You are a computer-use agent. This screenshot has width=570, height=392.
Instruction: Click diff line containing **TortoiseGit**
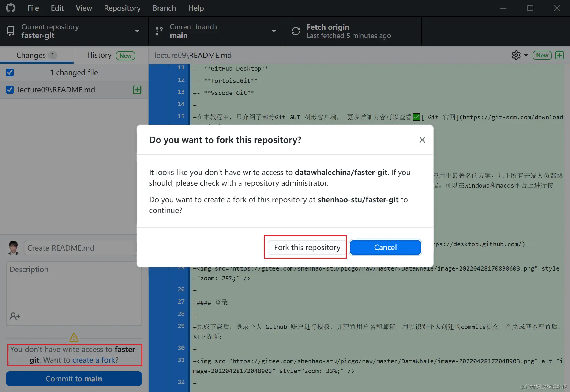tap(225, 80)
